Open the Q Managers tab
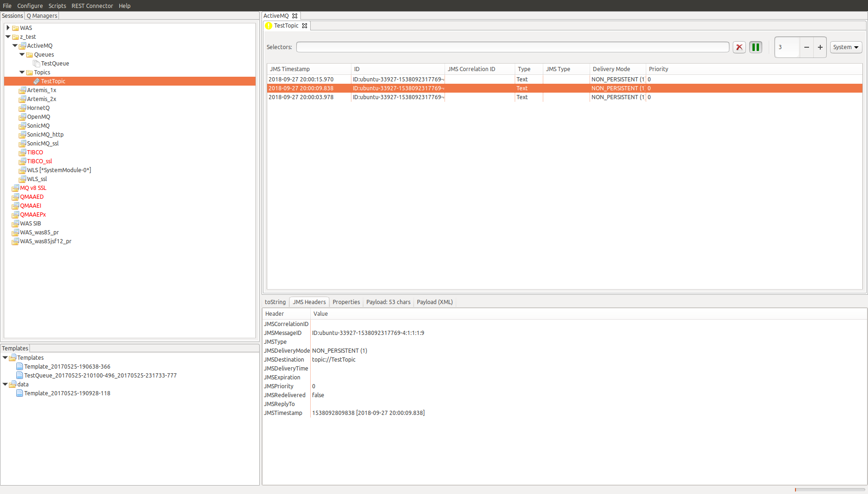 [42, 15]
